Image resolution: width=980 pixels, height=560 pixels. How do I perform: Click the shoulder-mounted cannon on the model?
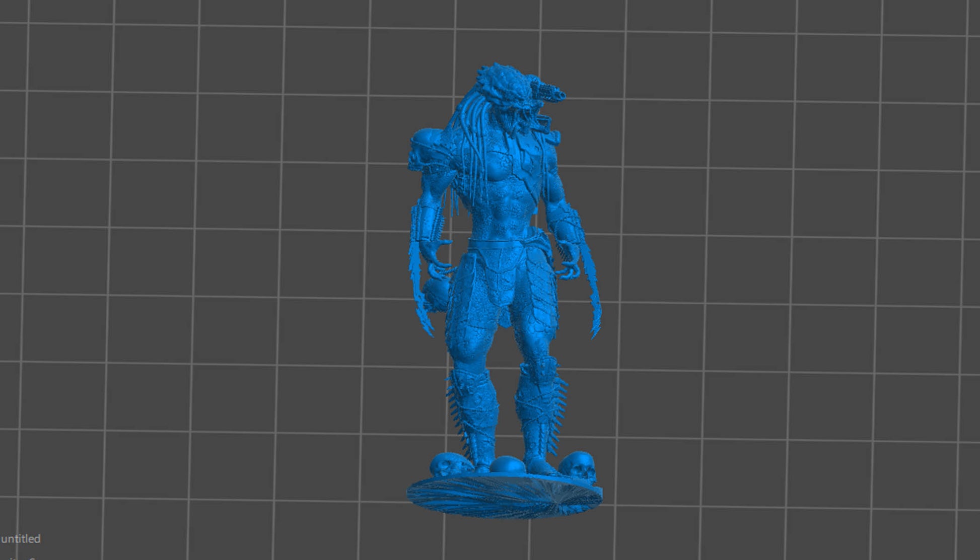coord(550,92)
